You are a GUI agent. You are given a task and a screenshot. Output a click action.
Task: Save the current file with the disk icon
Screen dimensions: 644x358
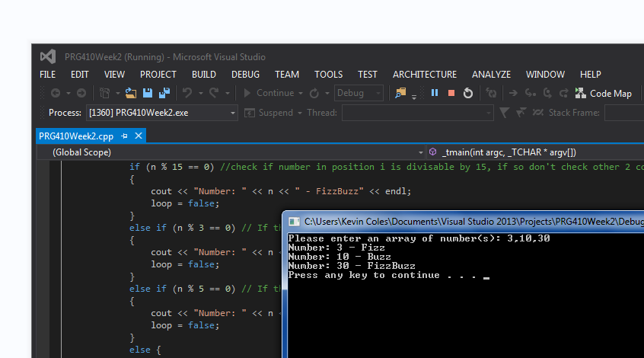point(148,93)
